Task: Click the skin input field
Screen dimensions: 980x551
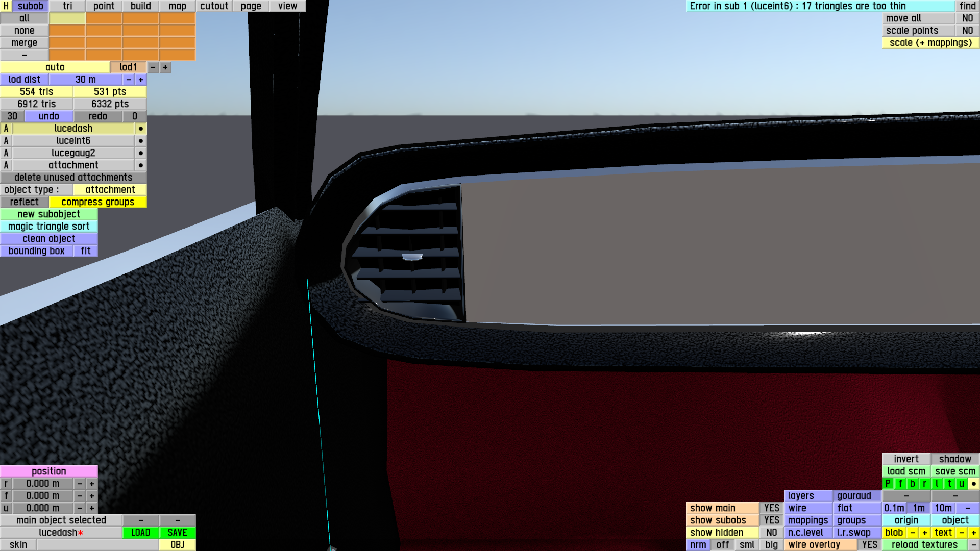Action: coord(97,545)
